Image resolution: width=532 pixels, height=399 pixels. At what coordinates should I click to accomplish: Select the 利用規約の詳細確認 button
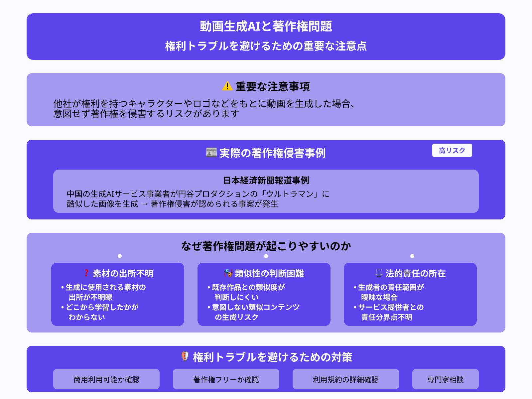click(346, 379)
